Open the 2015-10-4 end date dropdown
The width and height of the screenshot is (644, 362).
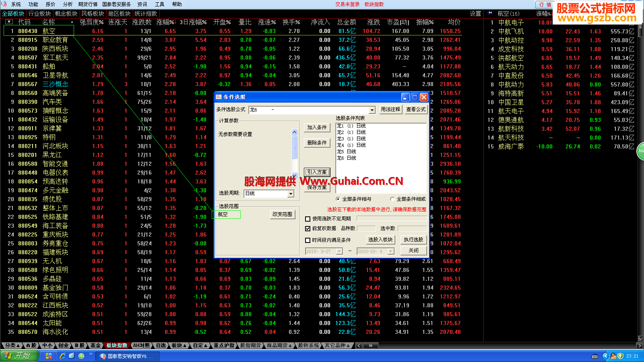pos(390,251)
